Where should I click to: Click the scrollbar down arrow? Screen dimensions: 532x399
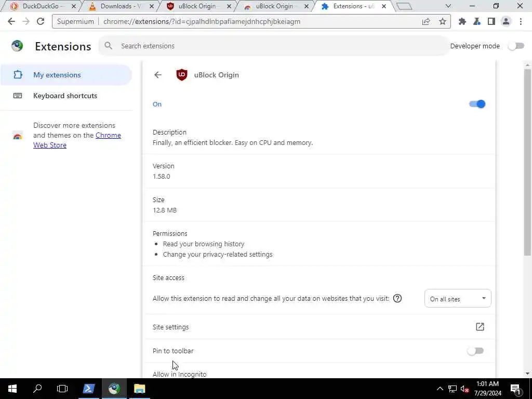[x=527, y=374]
